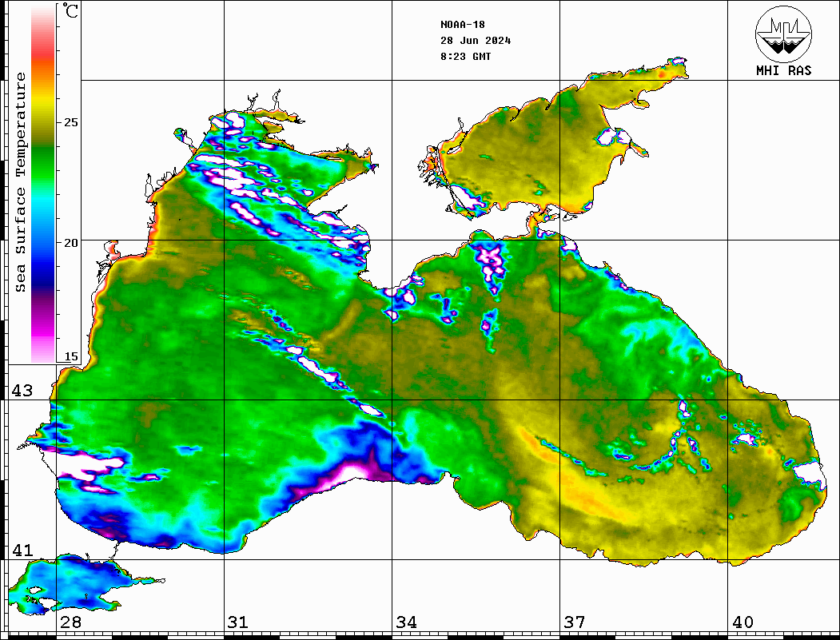Click the 'MHI RAS' text label
Viewport: 840px width, 640px height.
tap(783, 70)
